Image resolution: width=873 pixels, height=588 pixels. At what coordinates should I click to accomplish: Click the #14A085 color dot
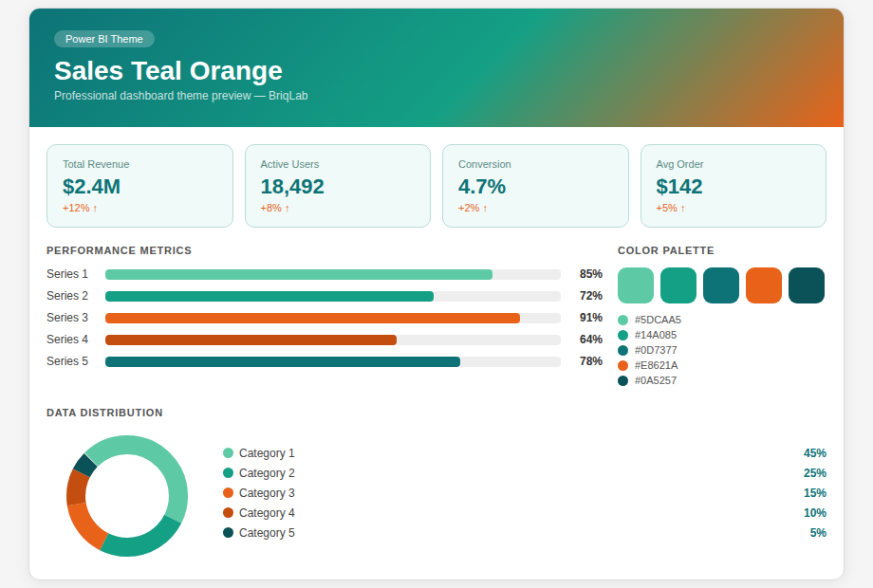(x=622, y=336)
